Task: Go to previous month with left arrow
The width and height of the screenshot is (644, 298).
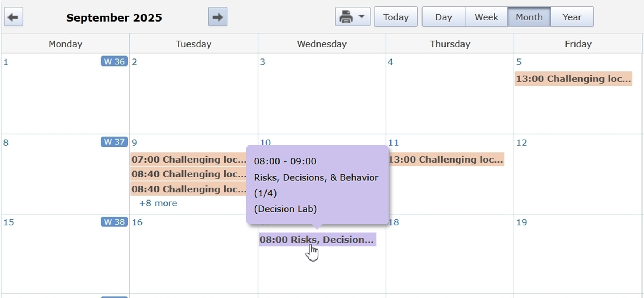Action: tap(14, 17)
